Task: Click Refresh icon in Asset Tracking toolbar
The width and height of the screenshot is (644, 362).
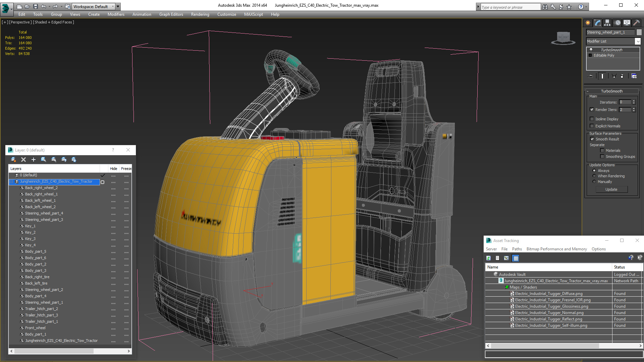Action: pos(488,258)
